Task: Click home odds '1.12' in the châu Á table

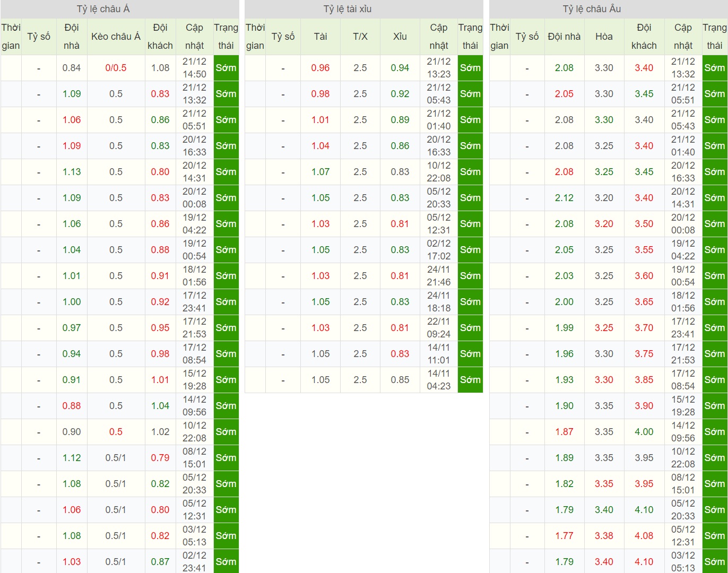Action: (72, 458)
